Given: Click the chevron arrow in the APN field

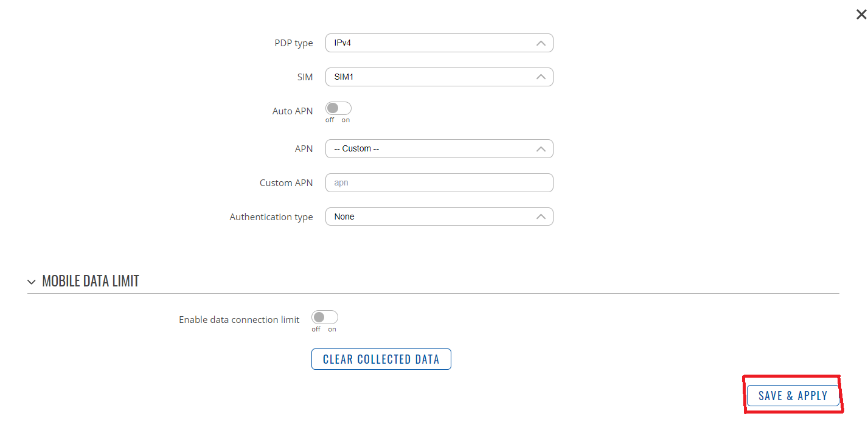Looking at the screenshot, I should coord(540,149).
